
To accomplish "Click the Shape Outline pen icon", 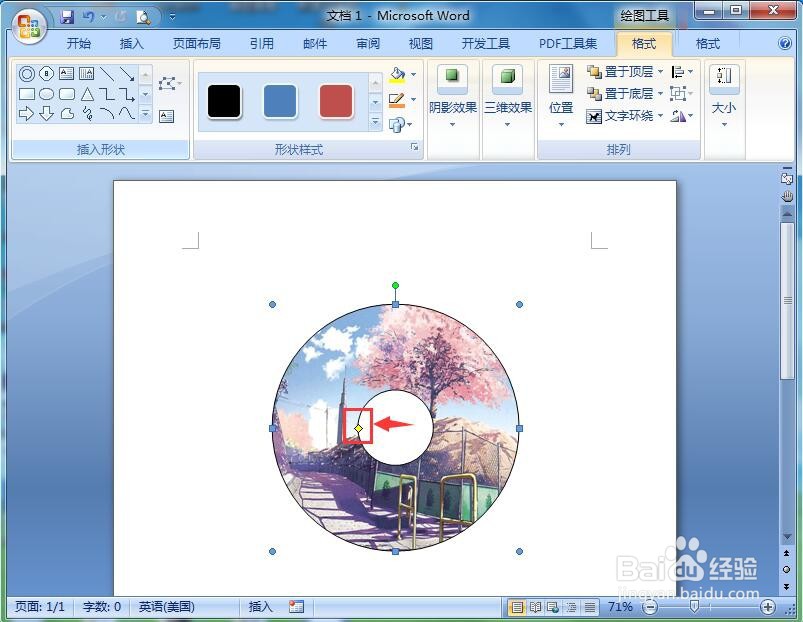I will [x=397, y=99].
